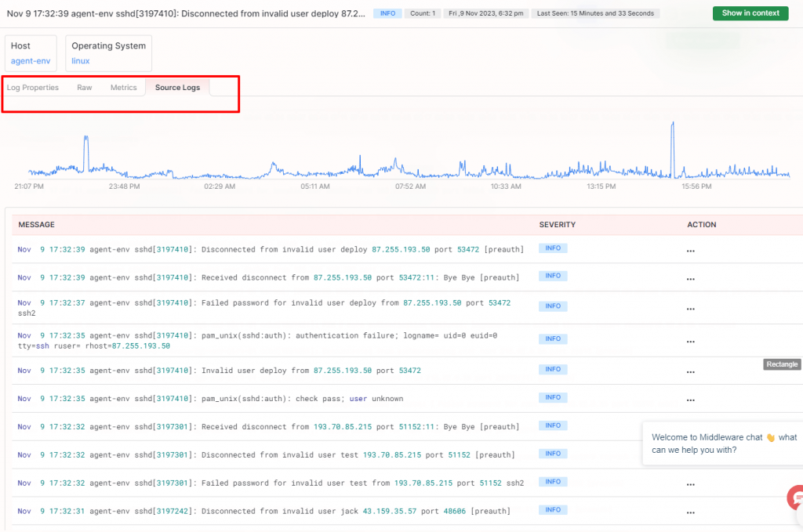This screenshot has width=803, height=532.
Task: Click the 07:52 AM axis label
Action: coord(410,186)
